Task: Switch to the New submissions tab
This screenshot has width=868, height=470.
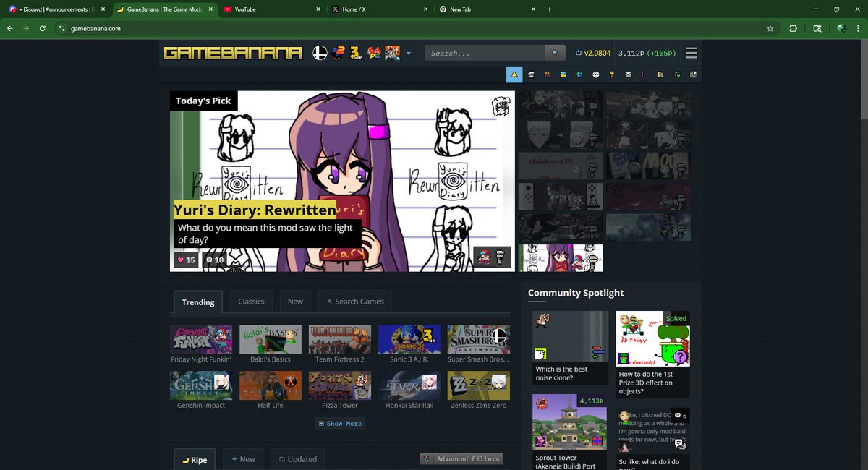Action: pyautogui.click(x=242, y=459)
